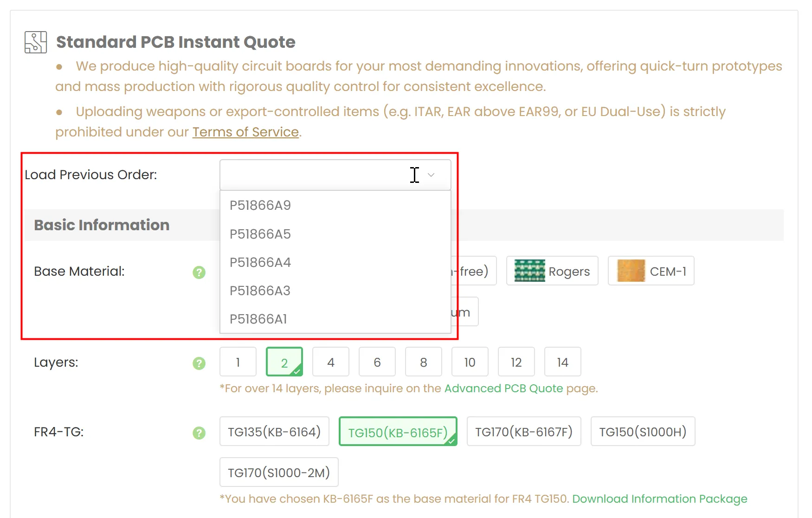
Task: Set layer count to 1
Action: tap(238, 362)
